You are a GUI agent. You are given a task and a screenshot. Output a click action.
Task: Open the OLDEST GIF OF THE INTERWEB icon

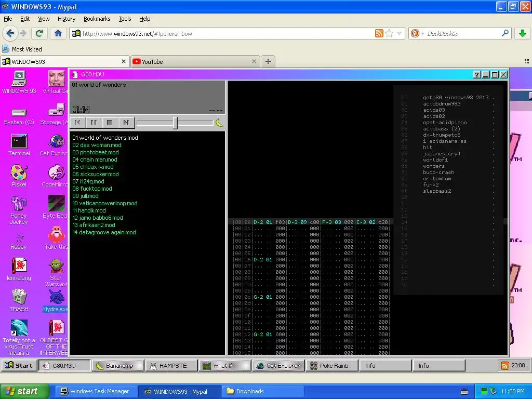click(54, 337)
